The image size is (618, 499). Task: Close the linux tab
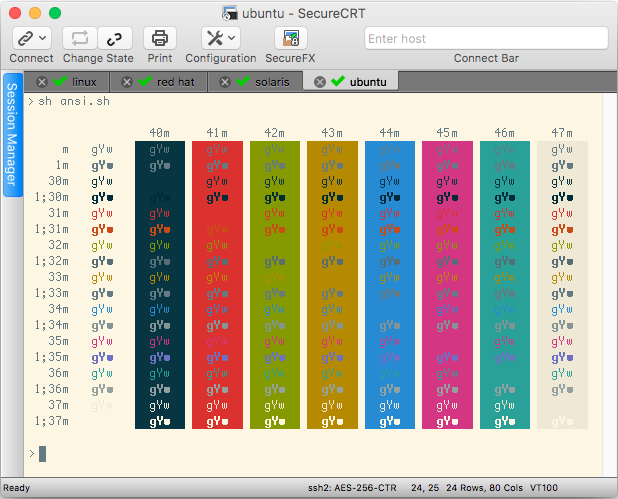[42, 82]
